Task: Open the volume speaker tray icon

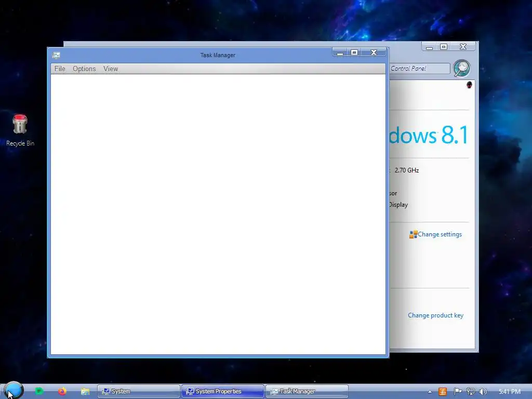Action: pos(483,392)
